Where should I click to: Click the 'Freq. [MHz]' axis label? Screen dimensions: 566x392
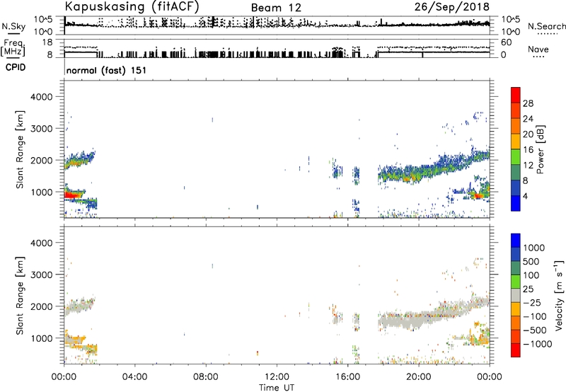pyautogui.click(x=13, y=47)
